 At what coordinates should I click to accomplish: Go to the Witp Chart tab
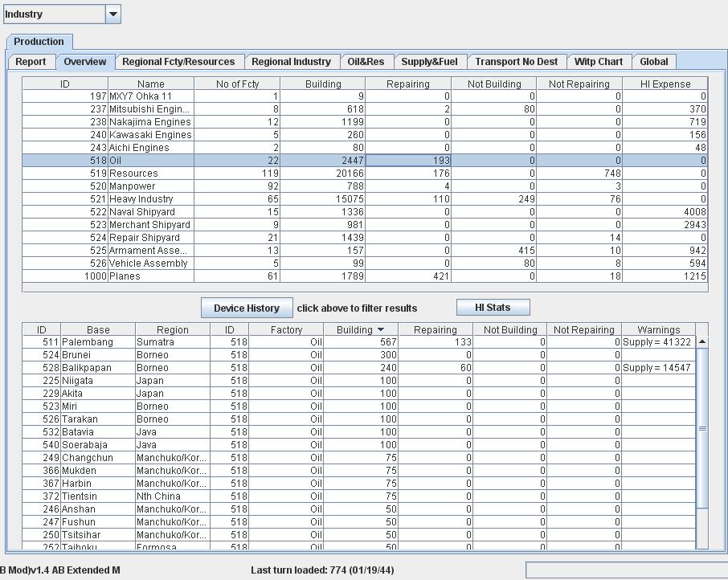pyautogui.click(x=599, y=62)
